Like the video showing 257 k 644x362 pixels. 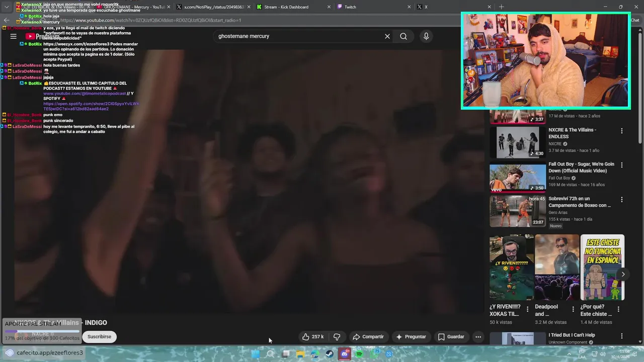312,337
